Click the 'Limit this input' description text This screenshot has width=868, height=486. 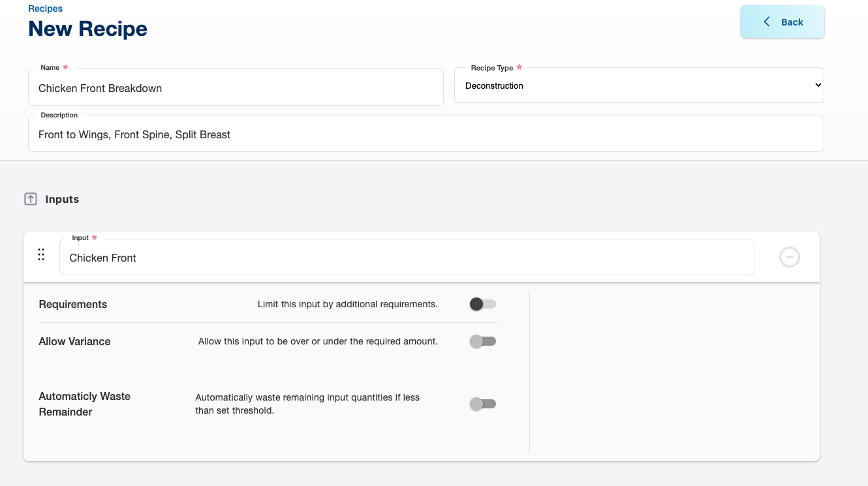pos(347,304)
